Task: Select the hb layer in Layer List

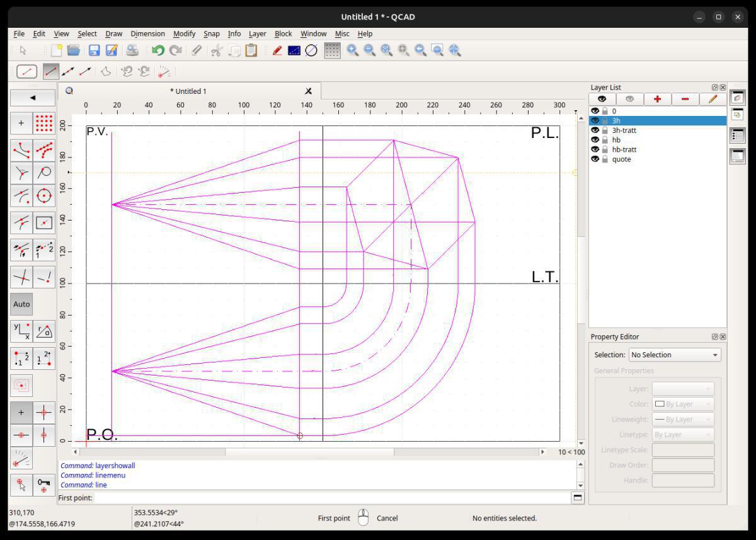Action: coord(616,140)
